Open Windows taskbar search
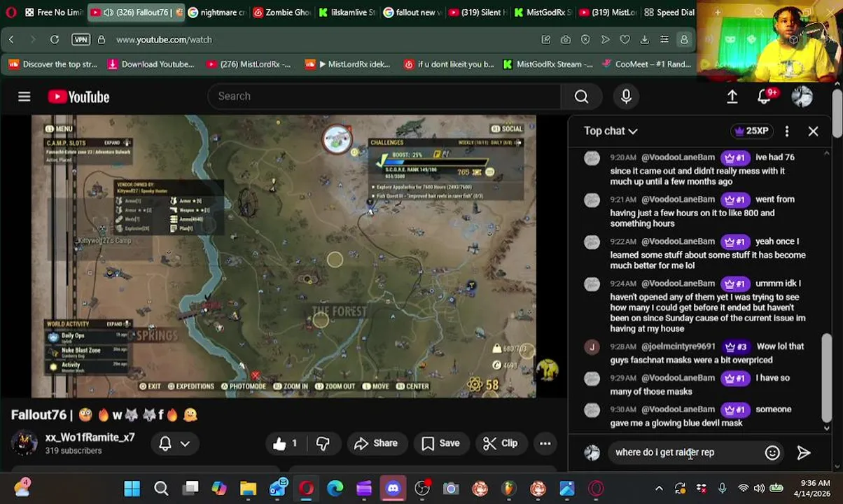This screenshot has height=504, width=843. pyautogui.click(x=161, y=489)
